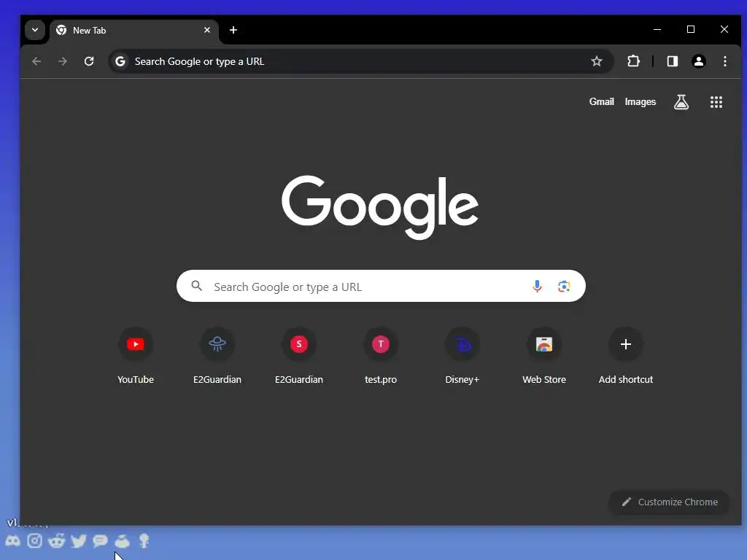
Task: Close the New Tab tab
Action: tap(207, 30)
